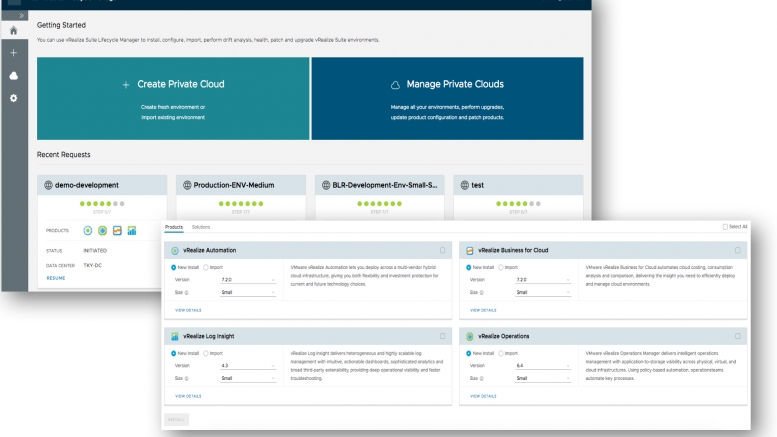Click VIEW DETAILS under vRealize Operations
Image resolution: width=777 pixels, height=437 pixels.
point(483,396)
